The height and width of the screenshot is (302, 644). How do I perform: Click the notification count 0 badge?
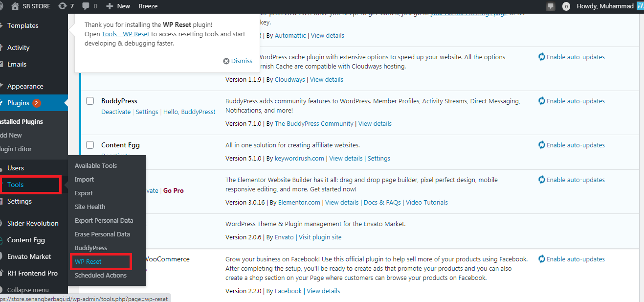coord(566,6)
